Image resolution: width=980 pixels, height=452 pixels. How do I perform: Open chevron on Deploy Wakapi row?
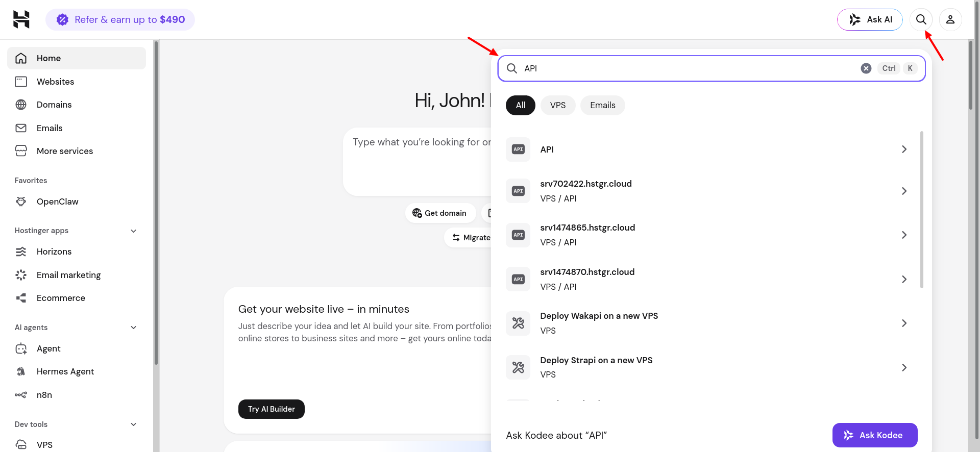tap(904, 323)
